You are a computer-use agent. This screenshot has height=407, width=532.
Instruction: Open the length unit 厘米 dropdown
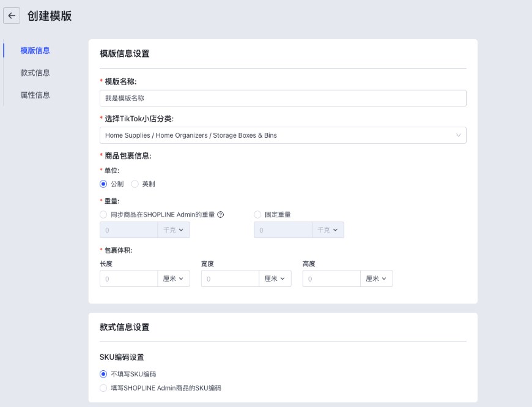[174, 279]
